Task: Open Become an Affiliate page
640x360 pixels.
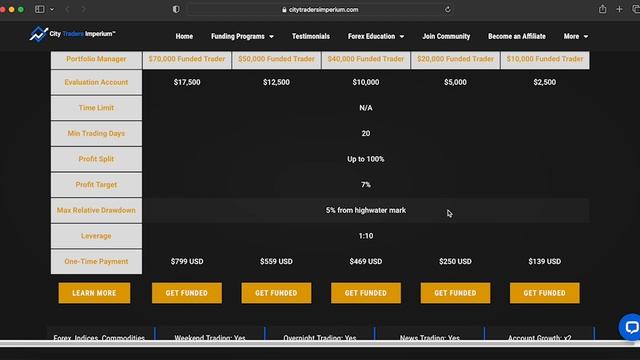Action: tap(517, 36)
